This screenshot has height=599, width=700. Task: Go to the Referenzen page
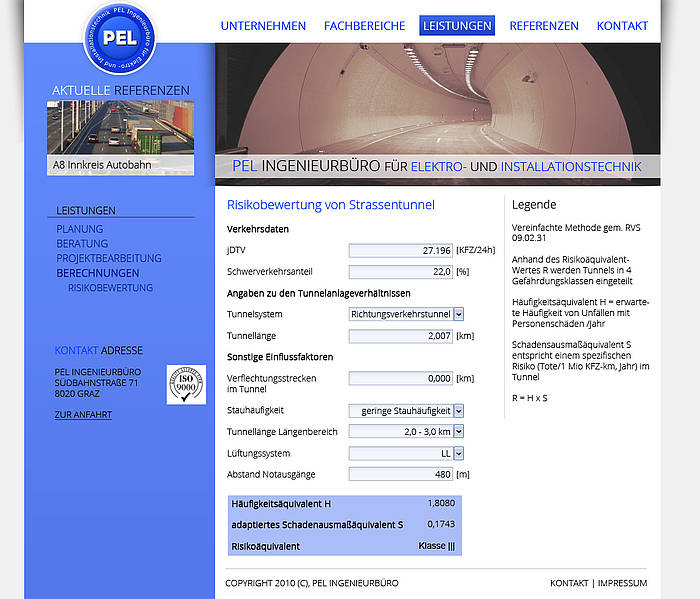[544, 26]
